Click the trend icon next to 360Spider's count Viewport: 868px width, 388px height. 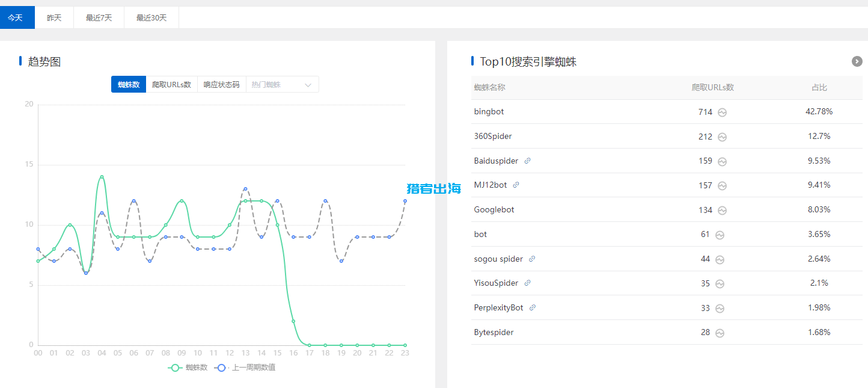(721, 137)
